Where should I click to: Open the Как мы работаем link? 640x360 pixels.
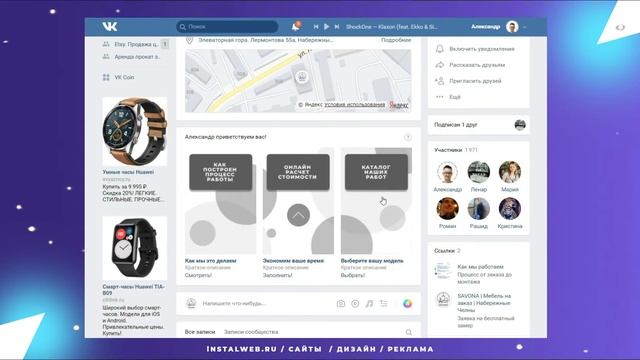click(480, 267)
